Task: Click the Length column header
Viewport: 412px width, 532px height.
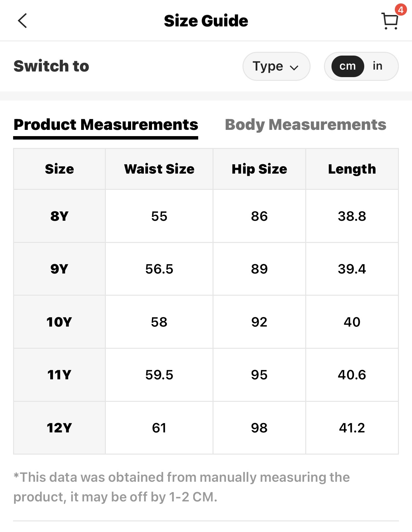Action: (x=352, y=169)
